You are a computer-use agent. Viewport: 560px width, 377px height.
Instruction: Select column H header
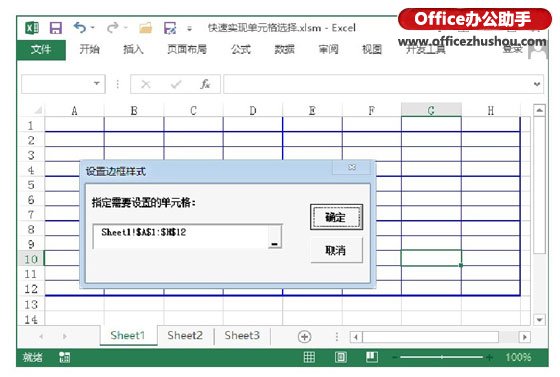pos(491,110)
